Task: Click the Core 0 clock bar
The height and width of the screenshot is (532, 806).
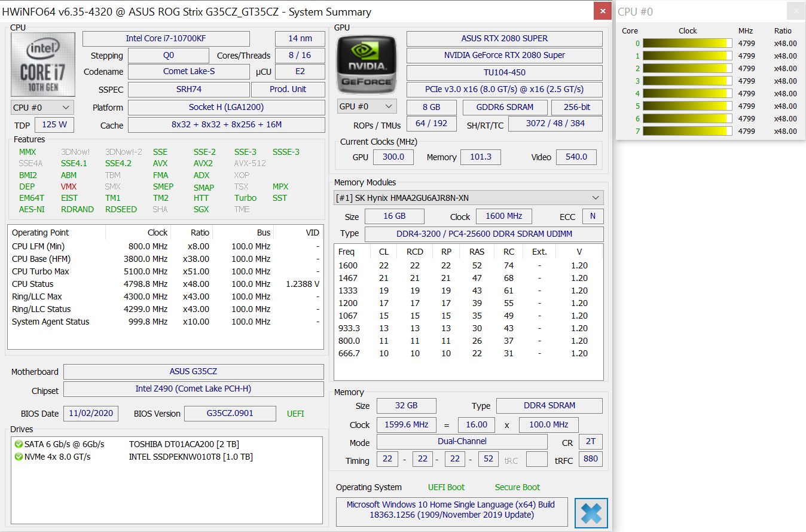Action: click(x=687, y=43)
